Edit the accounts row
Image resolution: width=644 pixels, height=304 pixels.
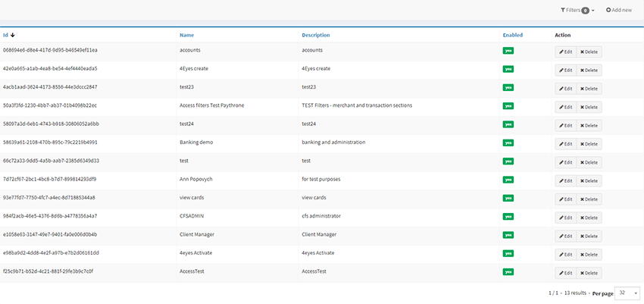coord(565,52)
